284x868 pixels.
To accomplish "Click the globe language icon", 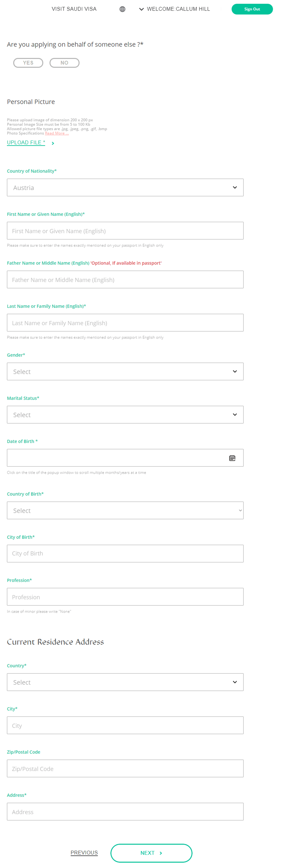I will tap(122, 9).
